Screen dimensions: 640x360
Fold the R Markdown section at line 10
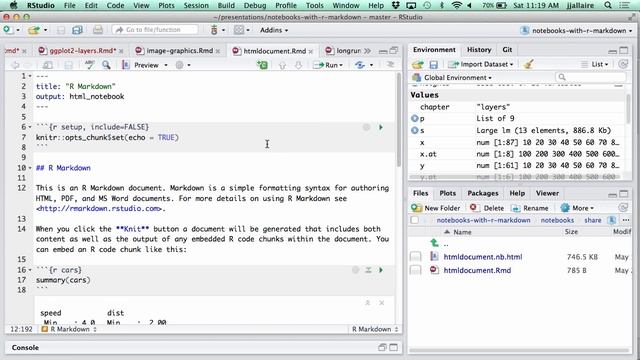(30, 168)
